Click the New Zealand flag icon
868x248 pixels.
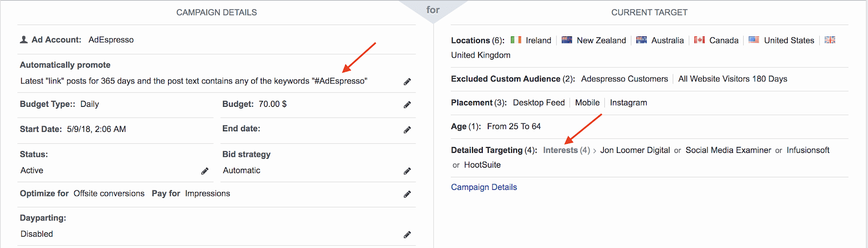pos(567,40)
